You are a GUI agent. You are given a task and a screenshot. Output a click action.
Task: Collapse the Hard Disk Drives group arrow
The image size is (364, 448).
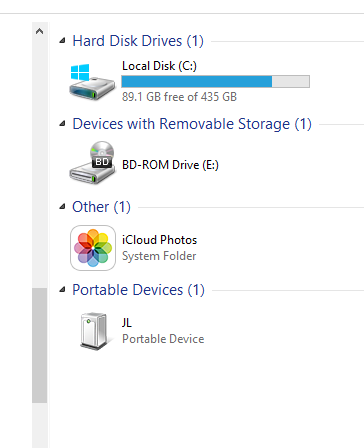click(x=62, y=41)
